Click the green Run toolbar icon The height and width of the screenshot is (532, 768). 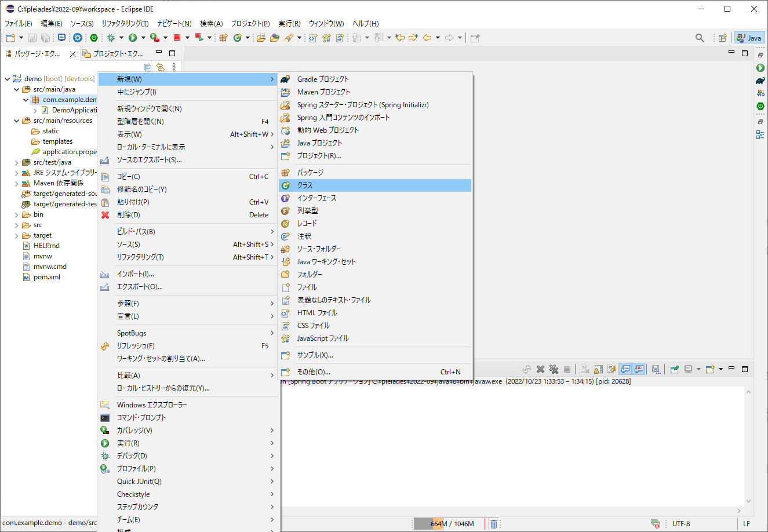tap(133, 38)
